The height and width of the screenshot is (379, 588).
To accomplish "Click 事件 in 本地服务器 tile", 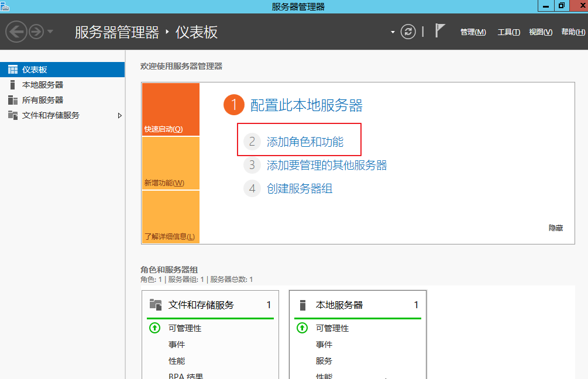I will click(x=324, y=344).
